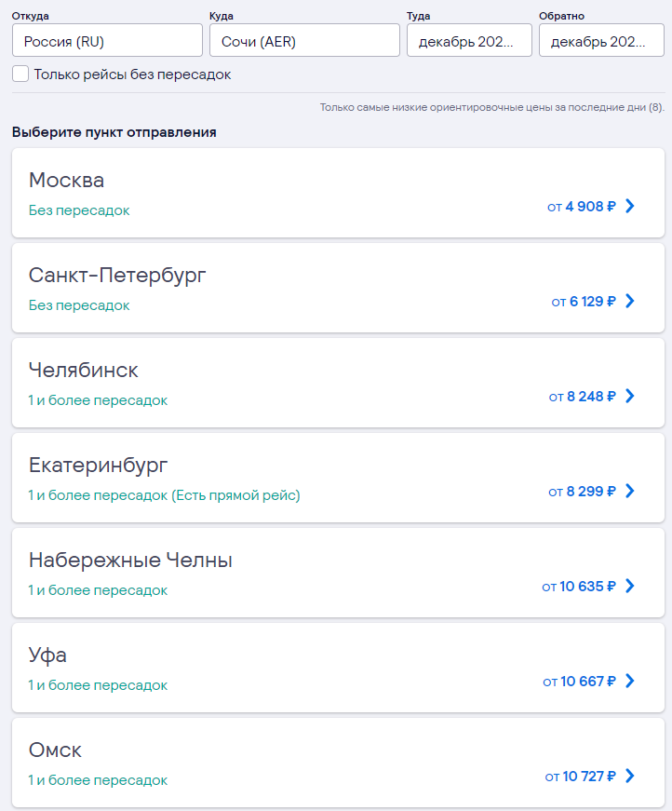Select Уфа departure city heading

pos(47,656)
